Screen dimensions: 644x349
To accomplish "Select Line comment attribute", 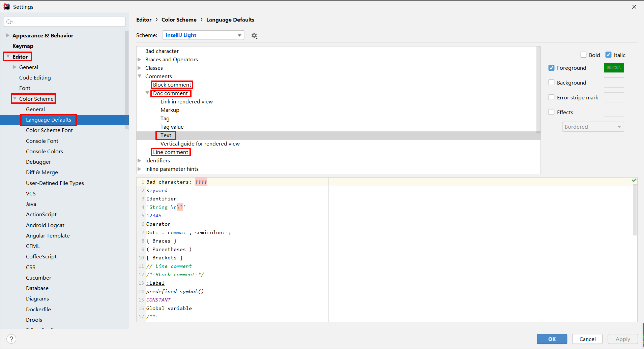I will 171,152.
